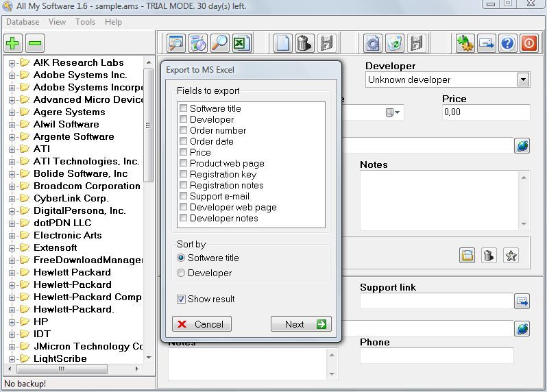
Task: Click the globe icon above Phone field
Action: click(522, 328)
